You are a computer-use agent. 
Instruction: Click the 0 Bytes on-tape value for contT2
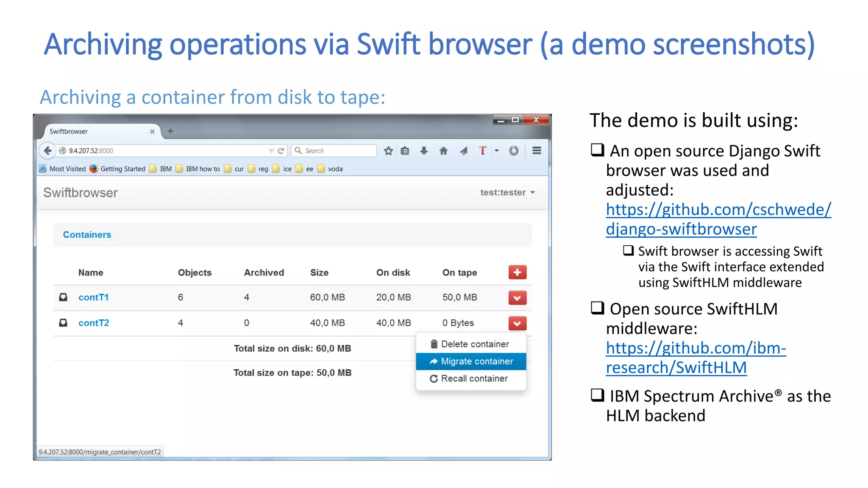pyautogui.click(x=458, y=323)
